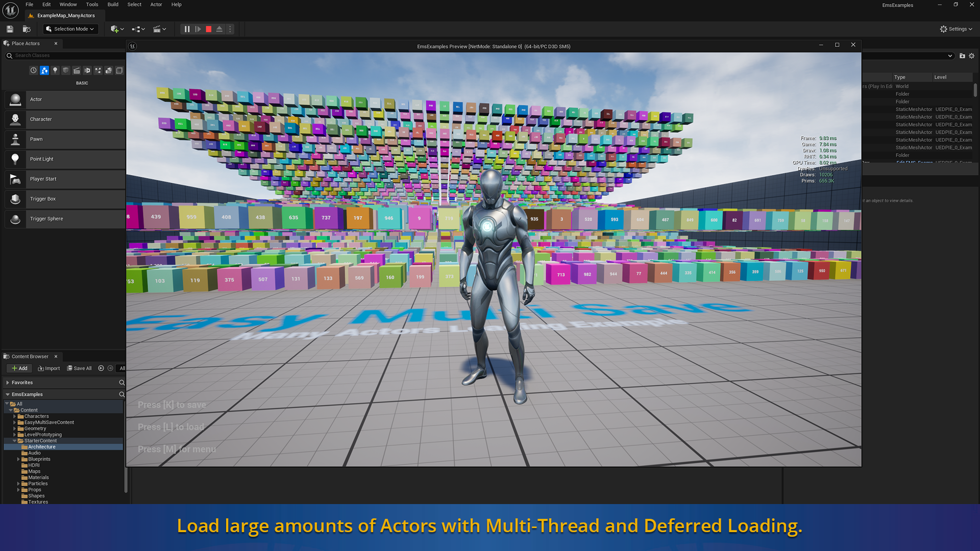Collapse the StarterContent folder
Screen dimensions: 980x551
pyautogui.click(x=14, y=441)
